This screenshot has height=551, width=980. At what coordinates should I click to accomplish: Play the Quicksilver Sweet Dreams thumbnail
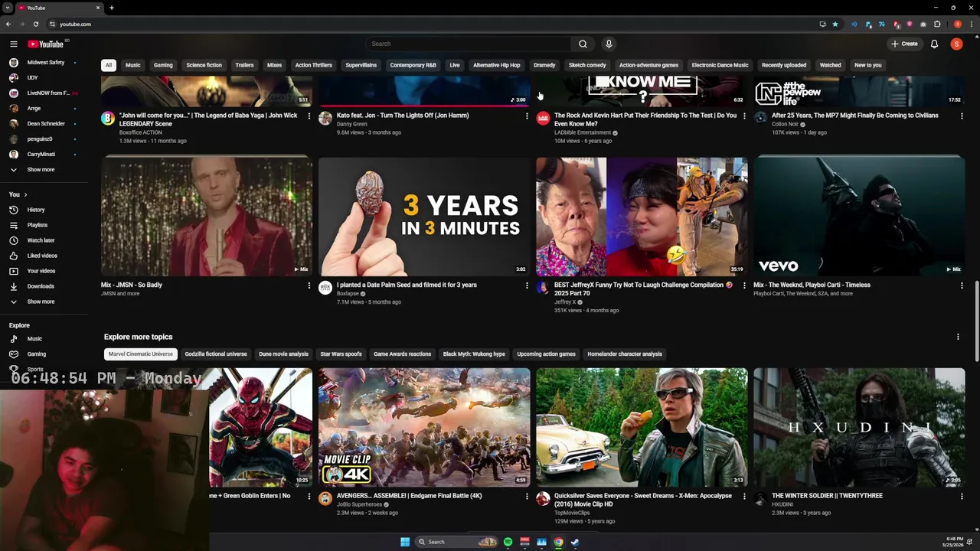point(642,427)
